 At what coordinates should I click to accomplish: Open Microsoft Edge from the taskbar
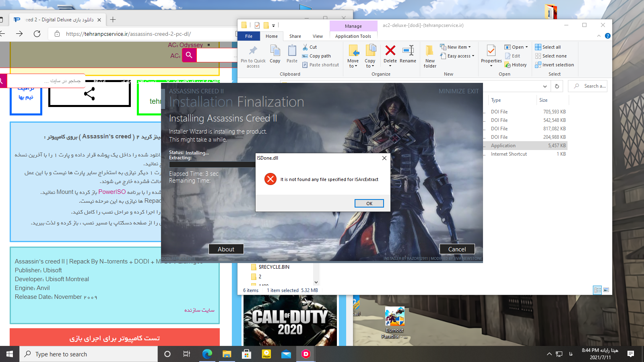click(x=207, y=354)
